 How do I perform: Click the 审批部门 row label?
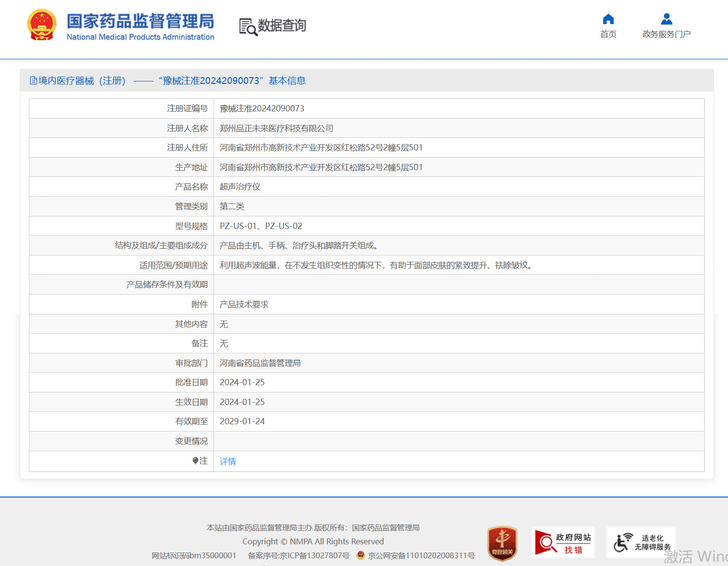[x=191, y=363]
